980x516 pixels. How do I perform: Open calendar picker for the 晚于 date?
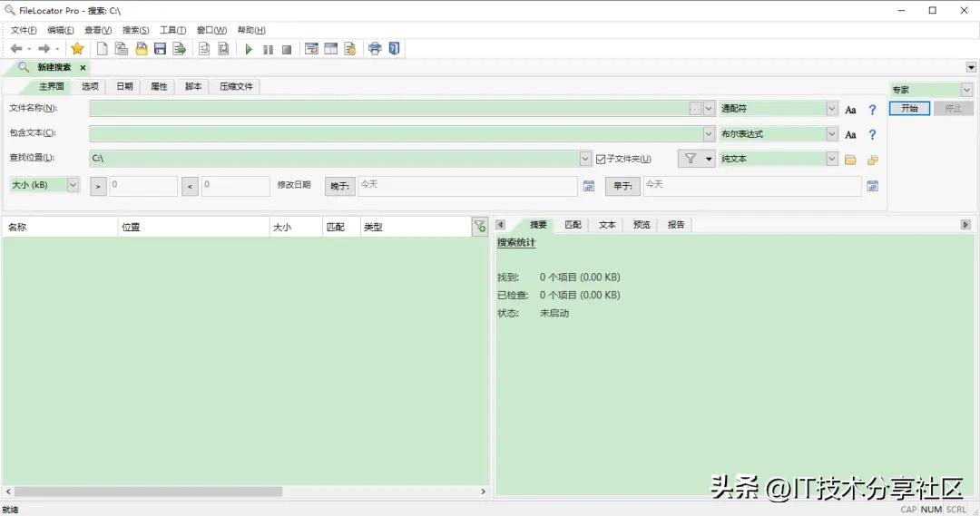tap(589, 186)
